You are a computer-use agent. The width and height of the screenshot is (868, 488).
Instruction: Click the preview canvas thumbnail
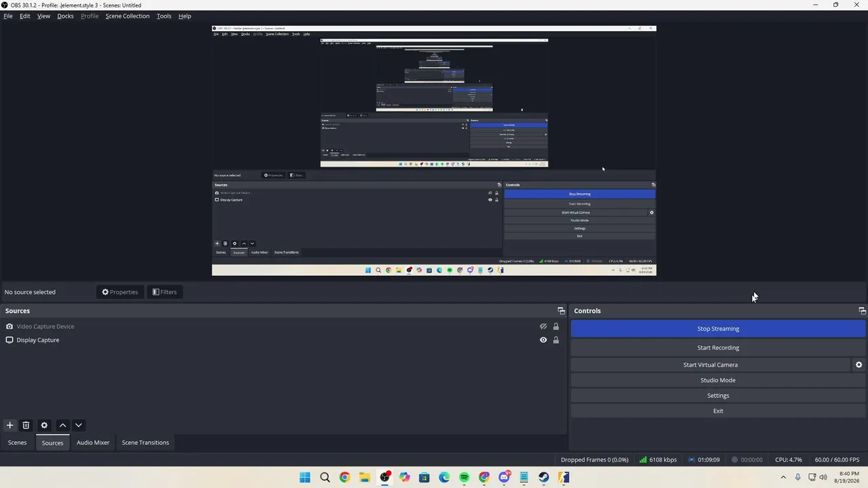click(x=434, y=150)
